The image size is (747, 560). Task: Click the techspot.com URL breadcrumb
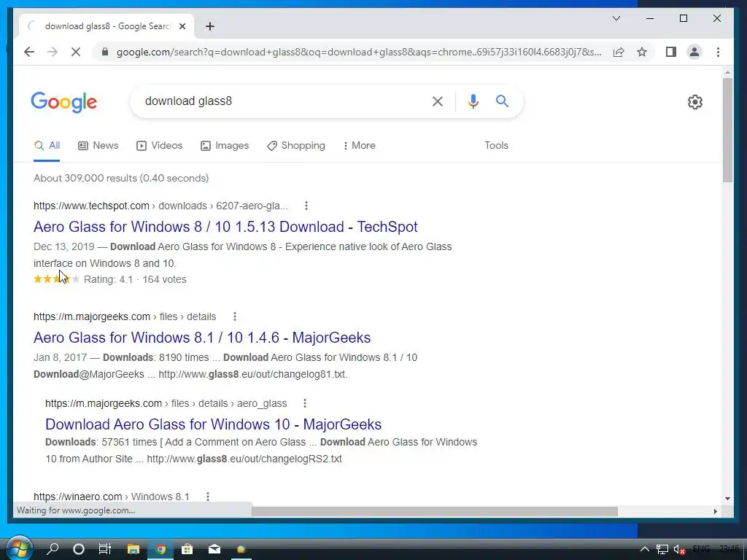coord(160,206)
